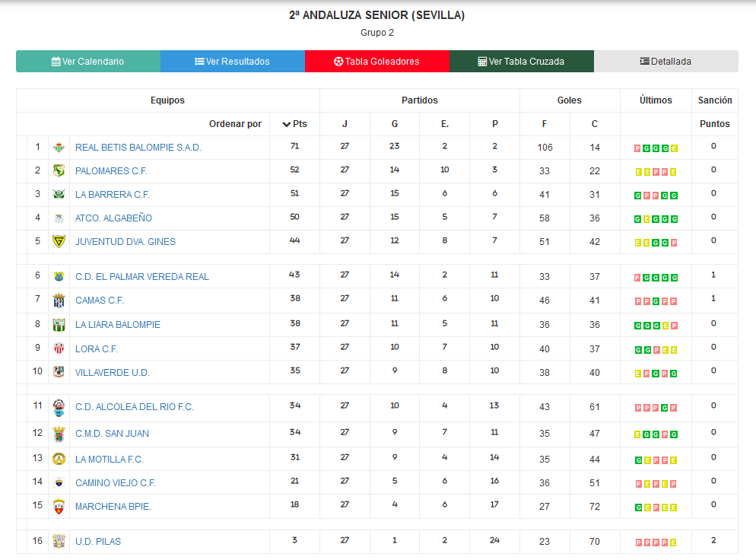Screen dimensions: 756x560
Task: Open the PALOMARES C.F. team link
Action: 111,171
